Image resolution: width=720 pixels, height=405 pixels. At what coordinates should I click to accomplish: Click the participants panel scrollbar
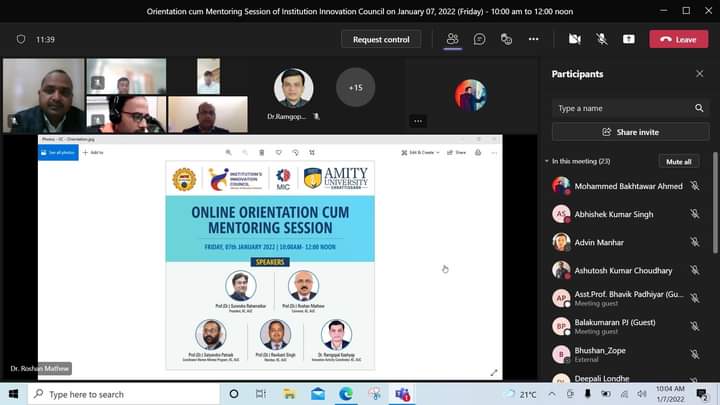[715, 202]
